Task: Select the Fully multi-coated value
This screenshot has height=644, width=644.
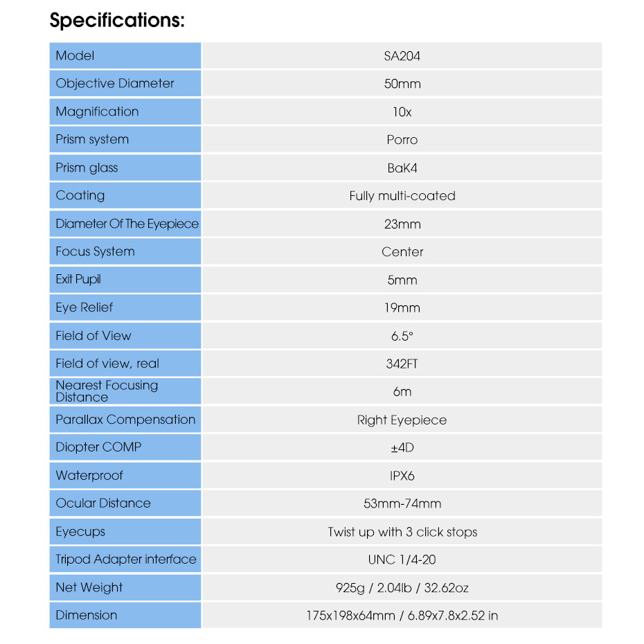Action: click(x=402, y=196)
